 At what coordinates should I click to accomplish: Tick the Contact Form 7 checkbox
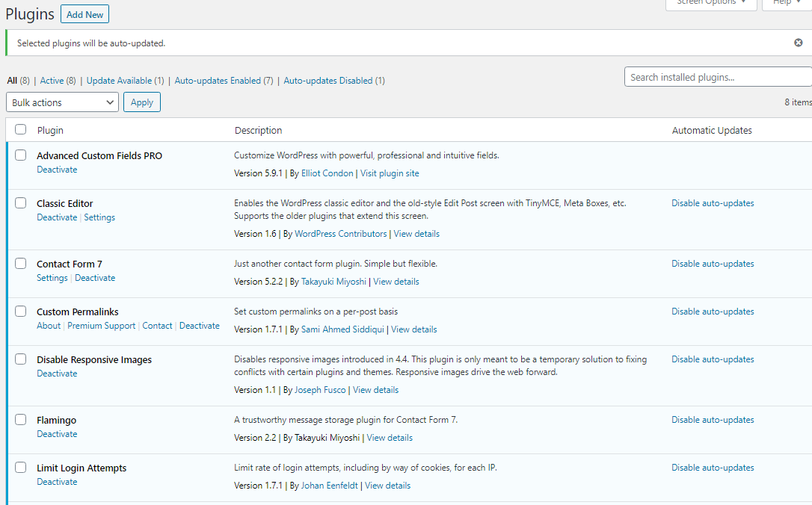coord(21,264)
